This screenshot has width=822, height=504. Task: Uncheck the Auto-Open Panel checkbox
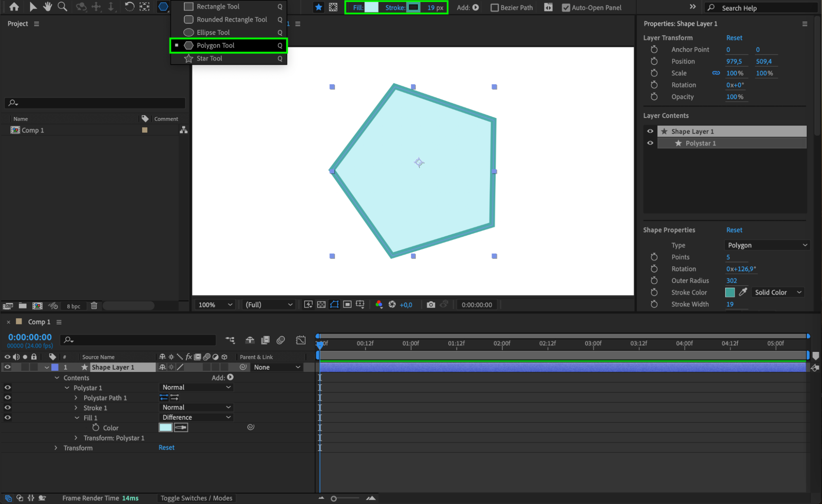click(x=566, y=7)
